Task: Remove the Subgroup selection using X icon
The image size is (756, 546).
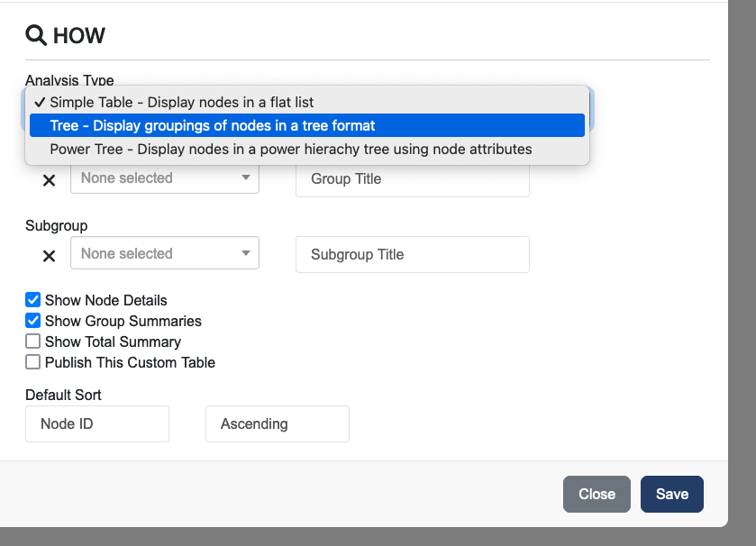Action: 50,256
